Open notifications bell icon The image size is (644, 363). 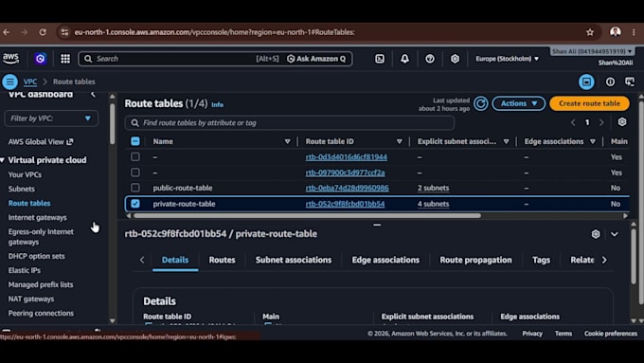point(404,59)
